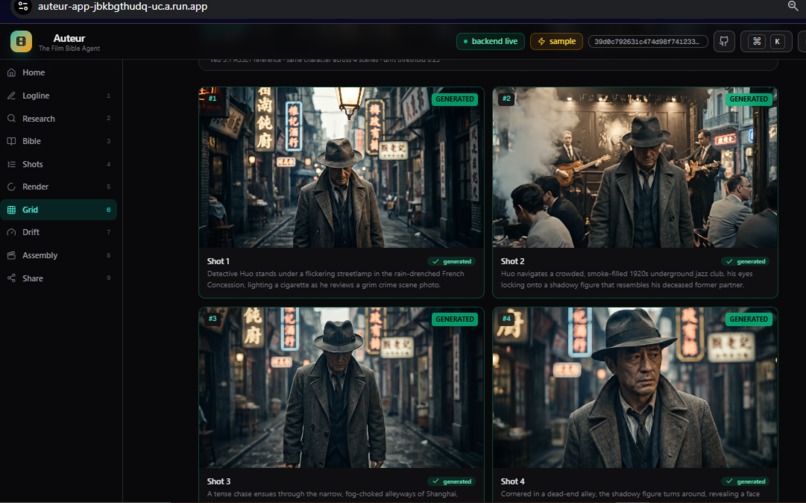Click the Bible book icon
The width and height of the screenshot is (806, 503).
(x=11, y=141)
